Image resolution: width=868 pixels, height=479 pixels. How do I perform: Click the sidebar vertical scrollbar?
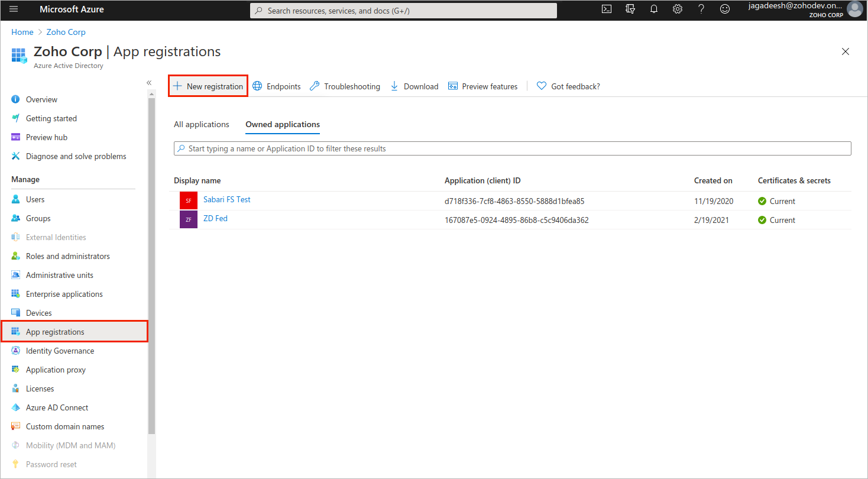coord(151,266)
